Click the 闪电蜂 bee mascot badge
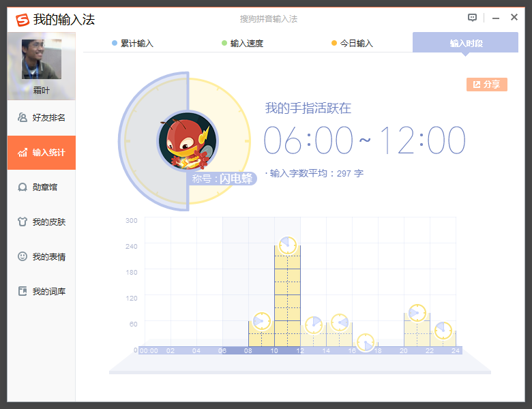532x409 pixels. point(188,141)
